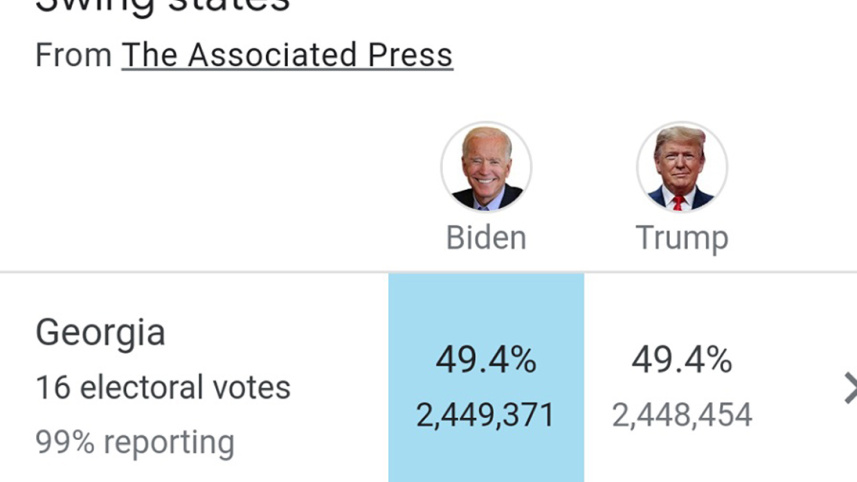Select the Biden column name label

point(486,238)
